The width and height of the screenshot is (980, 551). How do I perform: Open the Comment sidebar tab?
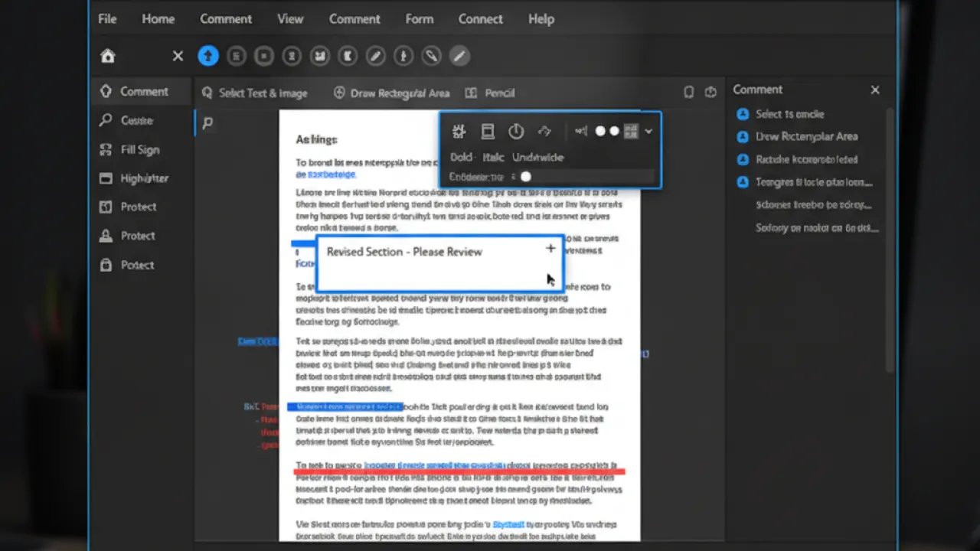coord(141,91)
